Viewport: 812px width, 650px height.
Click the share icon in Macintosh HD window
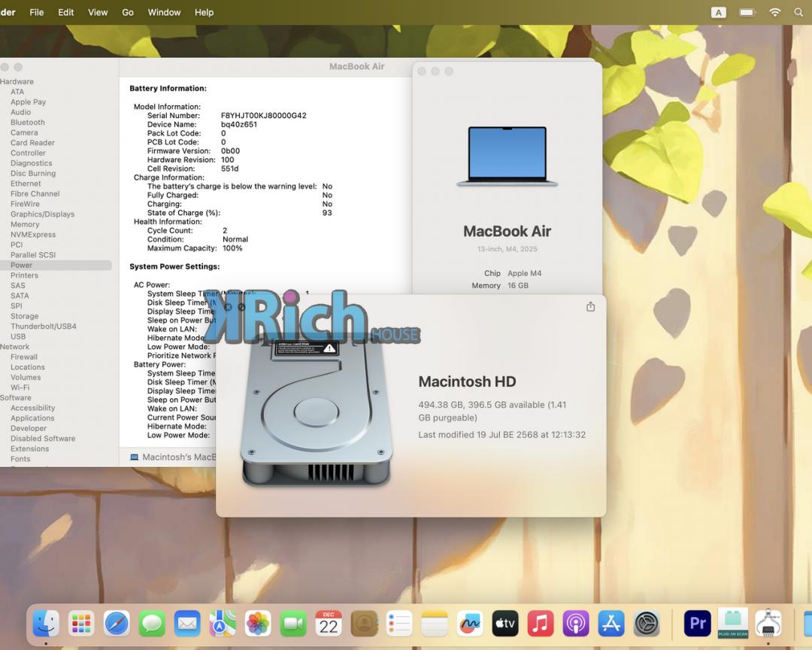click(x=590, y=307)
